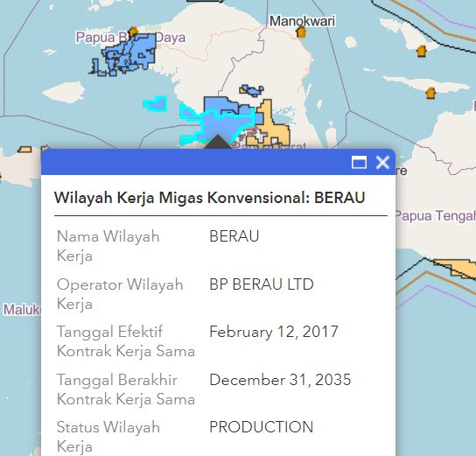476x456 pixels.
Task: Select house marker above Papua Barat Daya blocks
Action: pos(133,32)
